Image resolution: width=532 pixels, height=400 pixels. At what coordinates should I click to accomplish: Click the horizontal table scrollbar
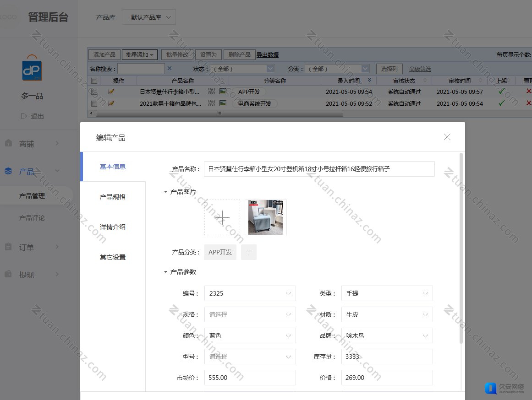[219, 113]
